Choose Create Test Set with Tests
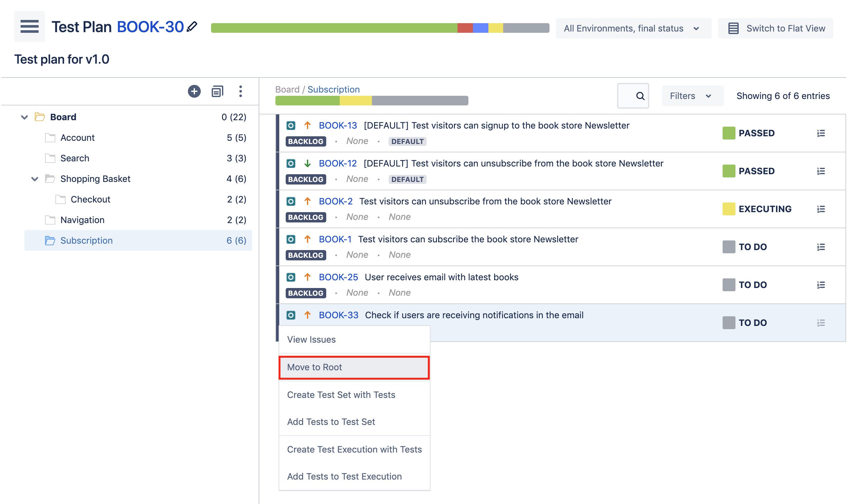 click(x=354, y=395)
